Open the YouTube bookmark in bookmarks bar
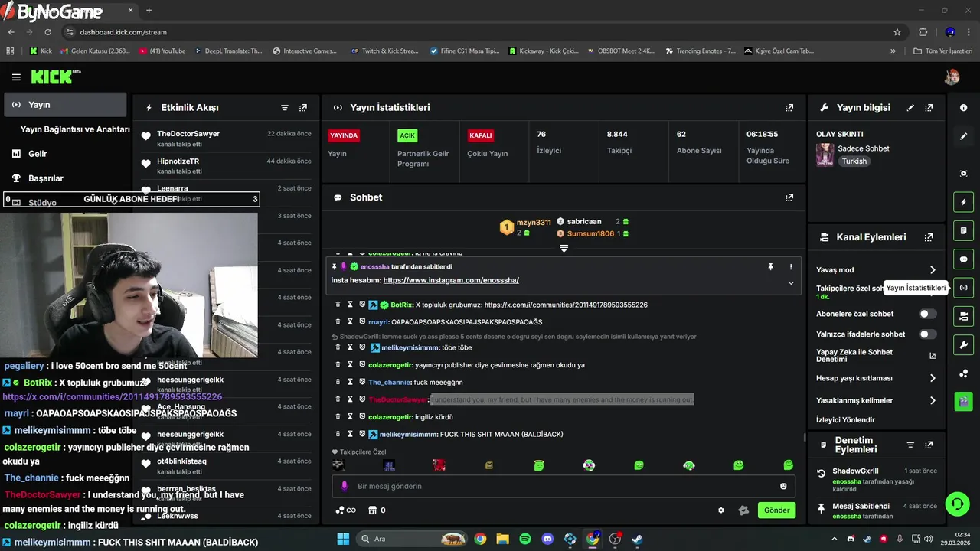This screenshot has width=980, height=551. [162, 51]
